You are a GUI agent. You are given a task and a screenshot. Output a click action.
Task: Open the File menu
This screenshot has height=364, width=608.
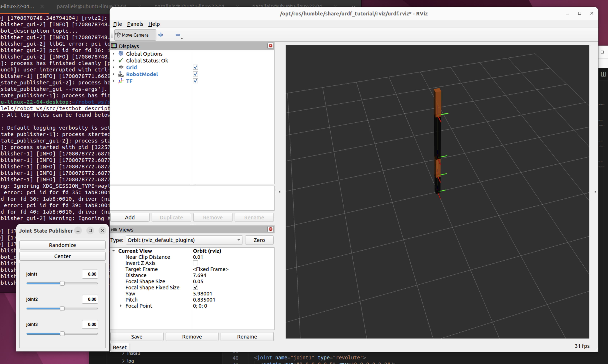point(117,24)
